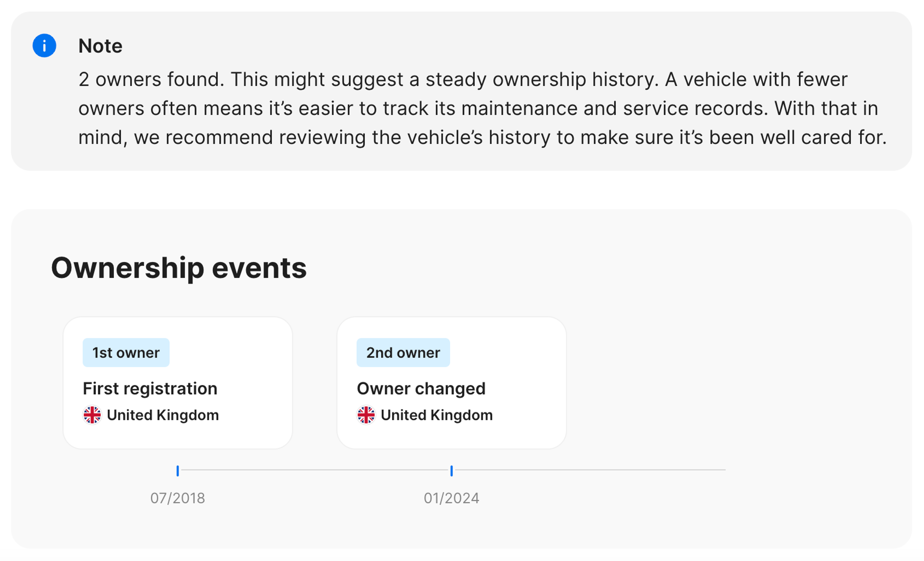924x561 pixels.
Task: Click the Note heading text
Action: (100, 46)
